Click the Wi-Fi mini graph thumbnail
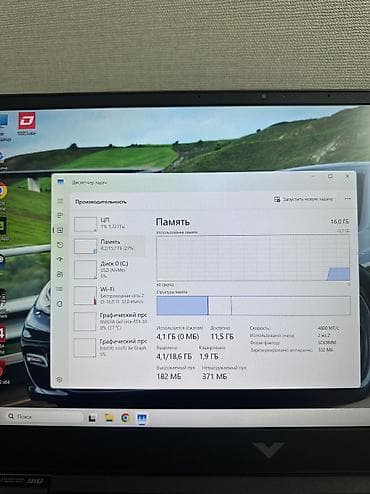Image resolution: width=370 pixels, height=494 pixels. 85,296
